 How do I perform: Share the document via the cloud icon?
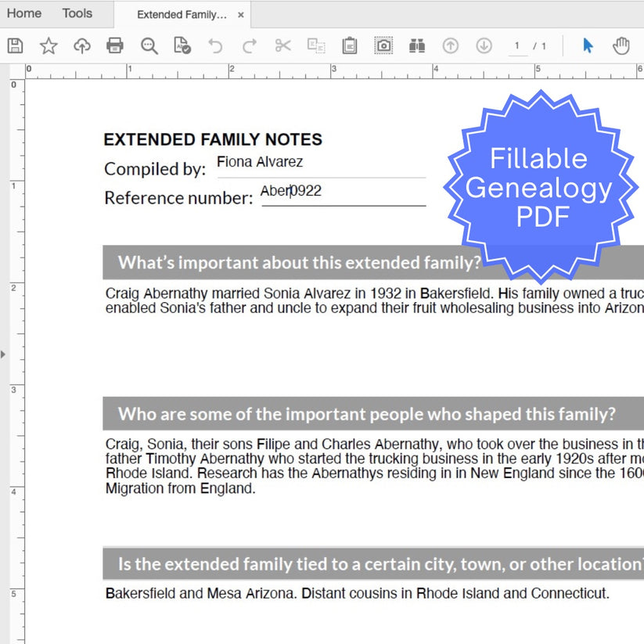[81, 45]
